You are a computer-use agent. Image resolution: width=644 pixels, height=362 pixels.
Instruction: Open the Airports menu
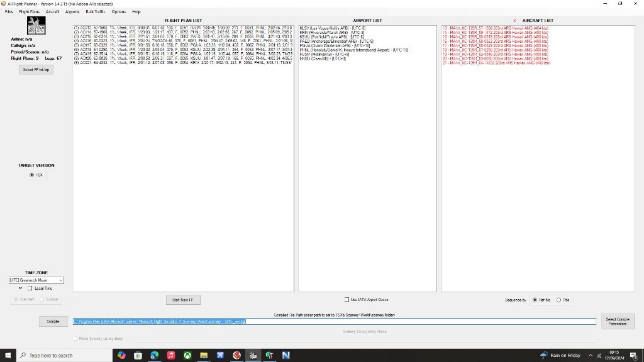click(72, 12)
